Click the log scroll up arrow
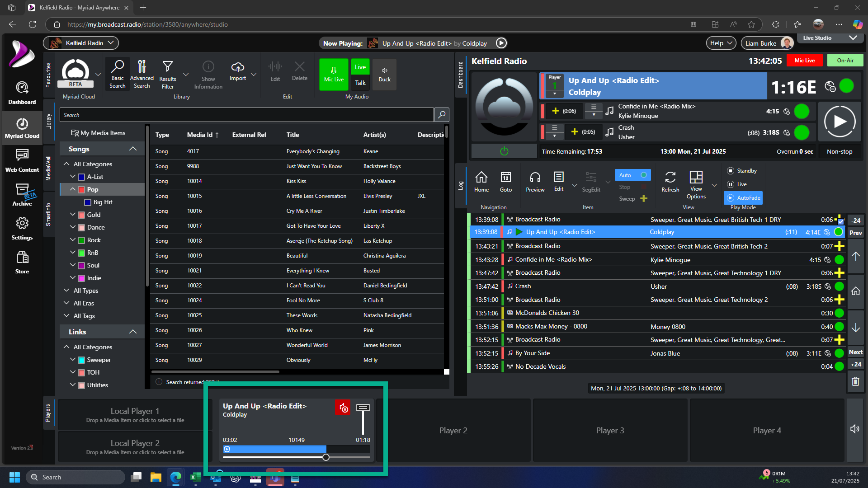The image size is (868, 488). (x=855, y=256)
